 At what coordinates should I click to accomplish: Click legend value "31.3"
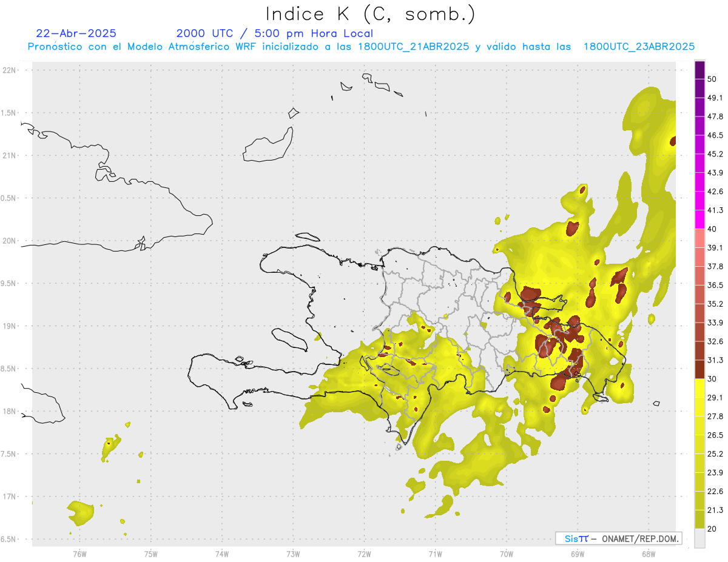click(x=715, y=360)
